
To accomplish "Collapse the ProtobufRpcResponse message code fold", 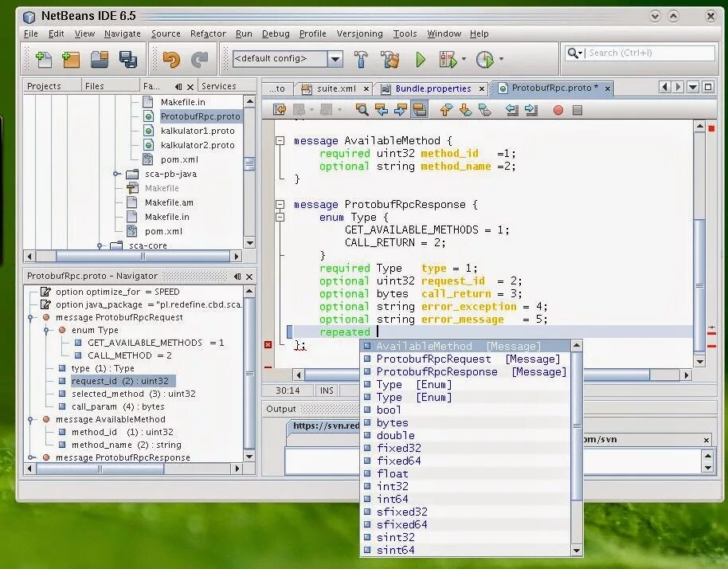I will tap(280, 204).
